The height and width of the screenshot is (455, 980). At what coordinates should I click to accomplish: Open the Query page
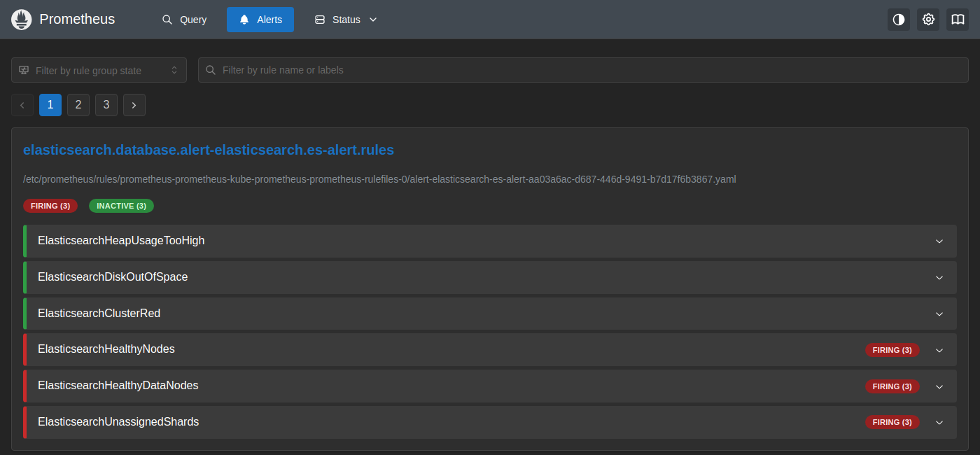[185, 20]
